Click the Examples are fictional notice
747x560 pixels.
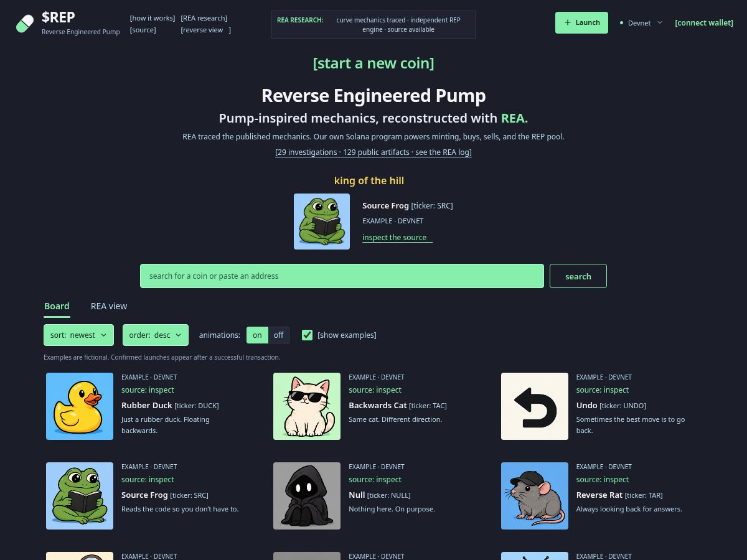(162, 357)
